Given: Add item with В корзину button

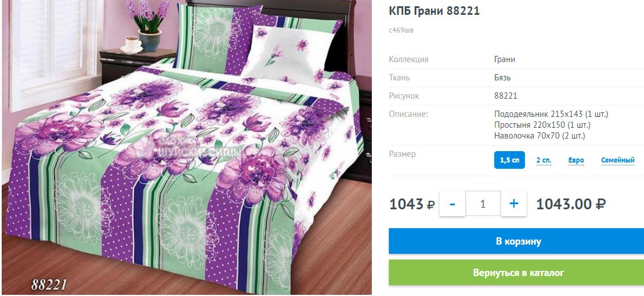Looking at the screenshot, I should coord(516,241).
